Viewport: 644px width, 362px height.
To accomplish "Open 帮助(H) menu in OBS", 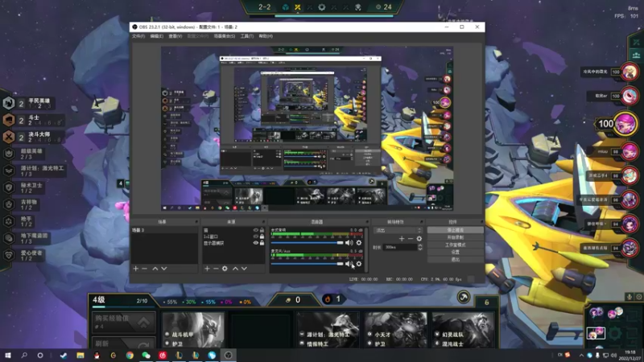I will coord(266,36).
